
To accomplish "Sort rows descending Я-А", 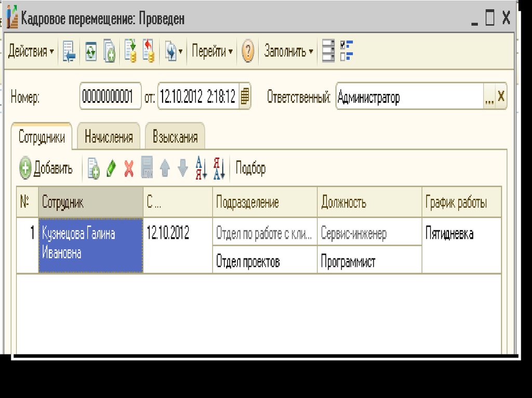I will 219,169.
